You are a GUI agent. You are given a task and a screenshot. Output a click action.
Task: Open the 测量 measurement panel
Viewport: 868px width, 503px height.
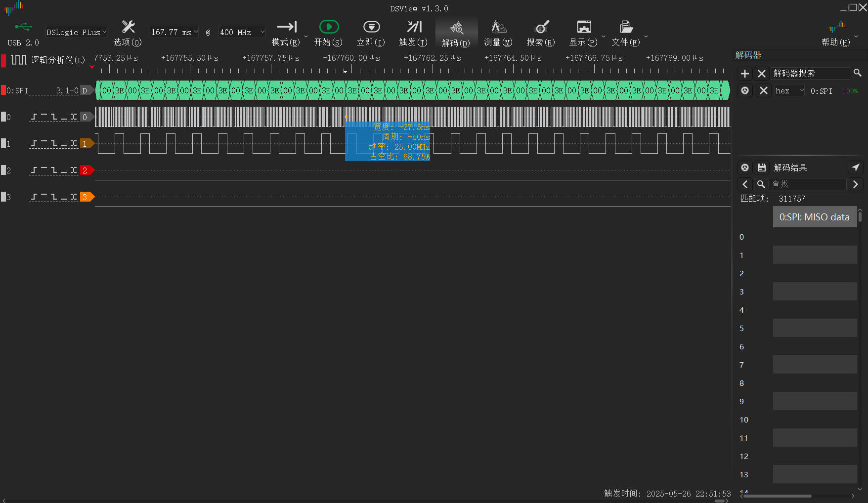point(498,33)
